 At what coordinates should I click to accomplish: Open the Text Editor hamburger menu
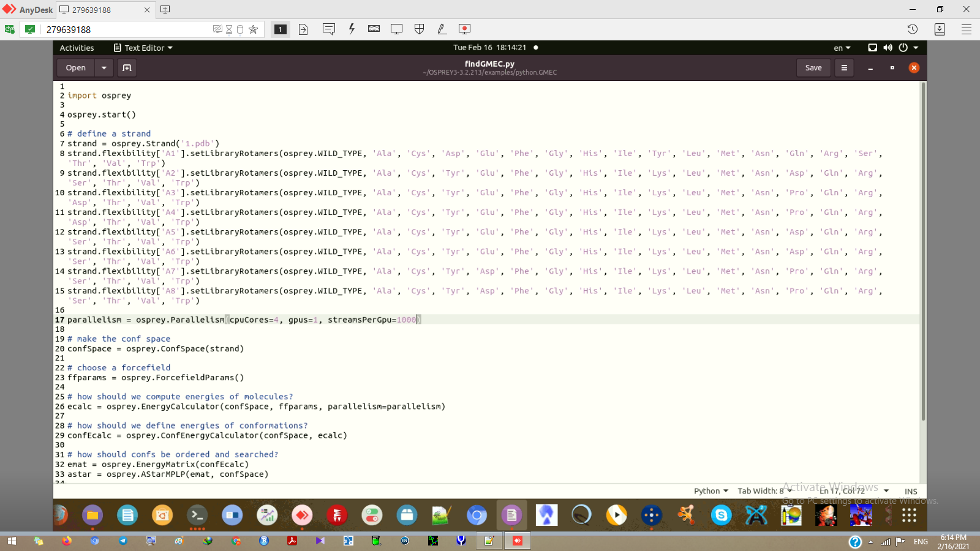(x=844, y=68)
